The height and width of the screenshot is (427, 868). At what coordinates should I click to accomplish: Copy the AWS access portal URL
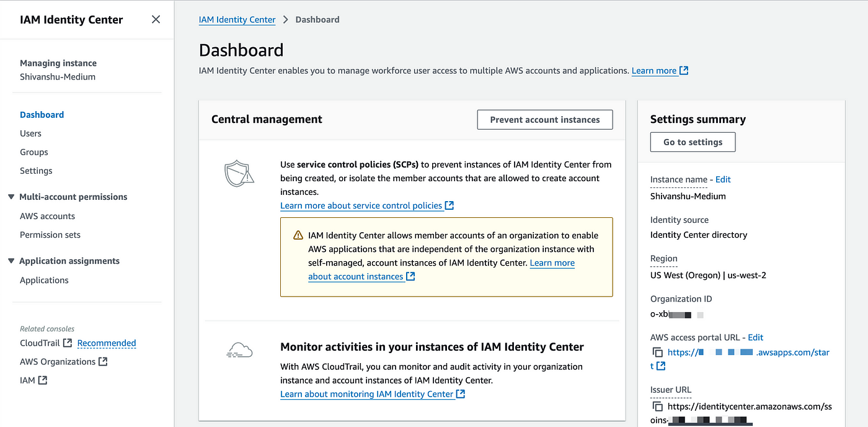[657, 353]
